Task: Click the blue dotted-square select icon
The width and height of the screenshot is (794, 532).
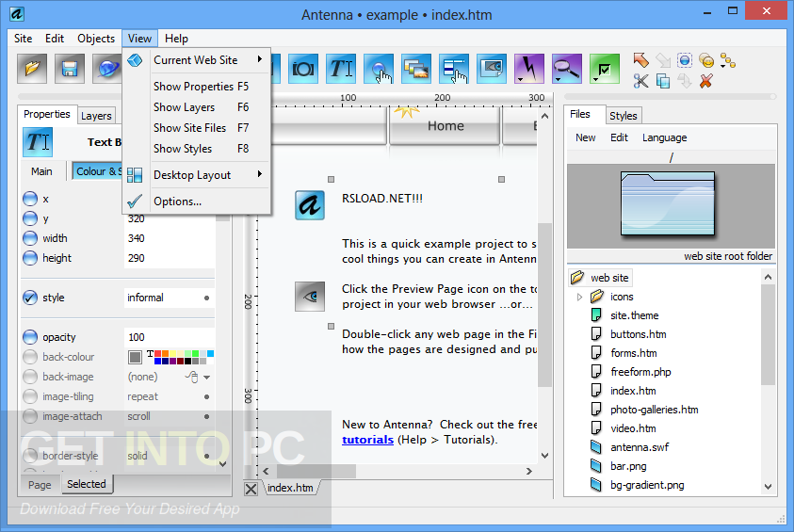Action: (685, 60)
